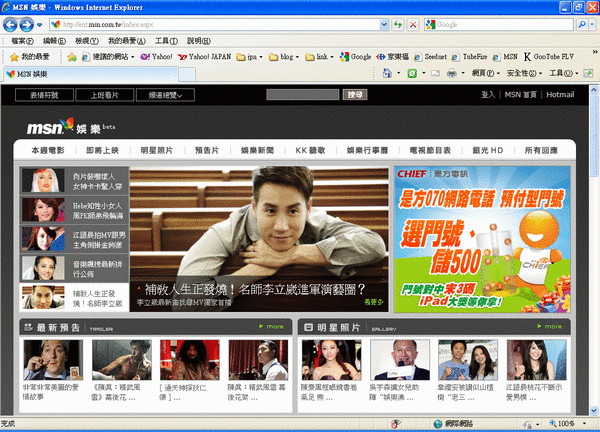Open the search provider dropdown arrow
Screen dimensions: 600x432
[x=592, y=24]
